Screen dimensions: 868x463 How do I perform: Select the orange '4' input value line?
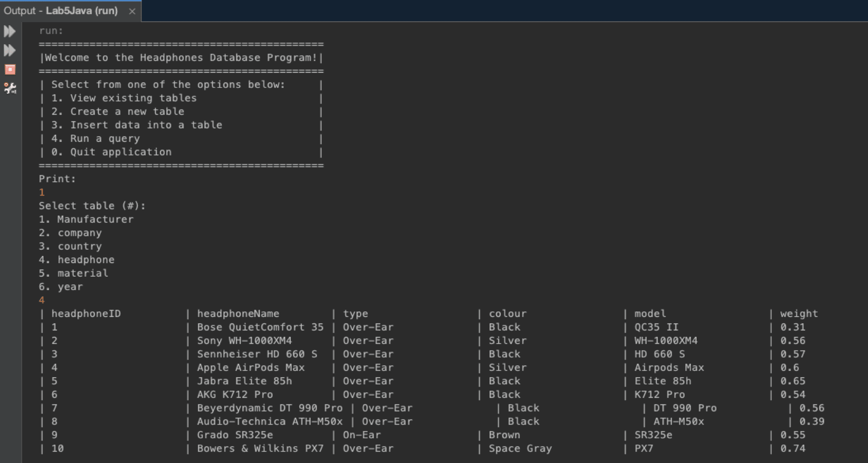42,300
